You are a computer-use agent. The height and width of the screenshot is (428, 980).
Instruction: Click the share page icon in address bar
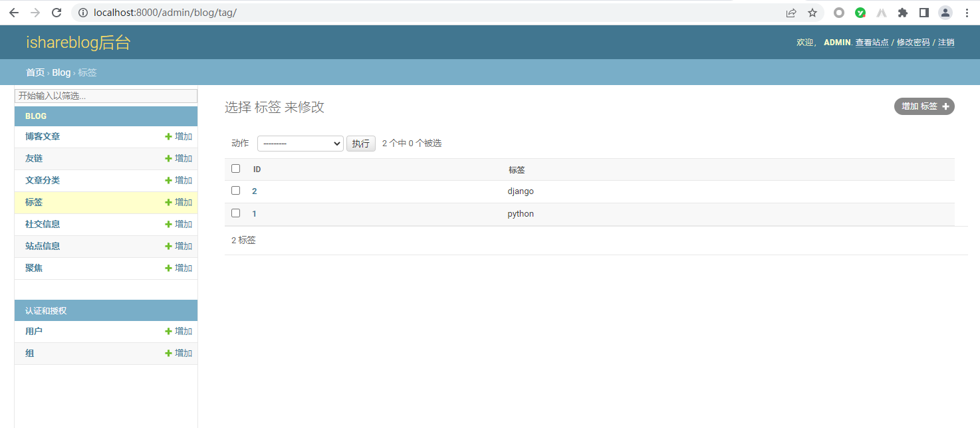click(791, 13)
